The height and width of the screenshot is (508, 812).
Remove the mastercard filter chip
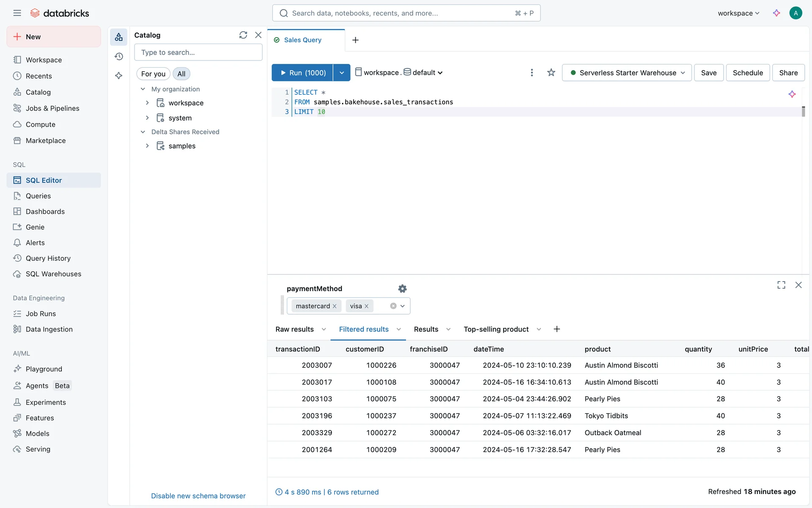coord(335,306)
